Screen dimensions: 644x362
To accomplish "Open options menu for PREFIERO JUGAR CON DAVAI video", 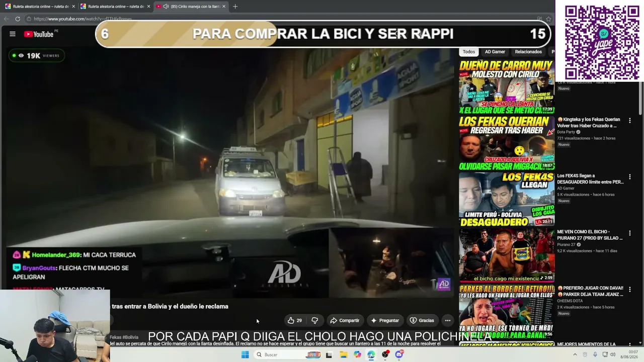I will tap(629, 290).
